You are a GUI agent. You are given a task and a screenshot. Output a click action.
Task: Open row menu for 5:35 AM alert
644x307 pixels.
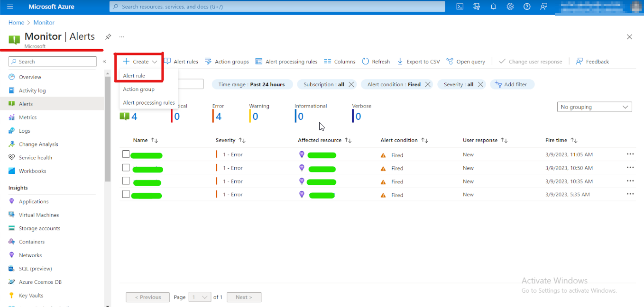pyautogui.click(x=630, y=194)
